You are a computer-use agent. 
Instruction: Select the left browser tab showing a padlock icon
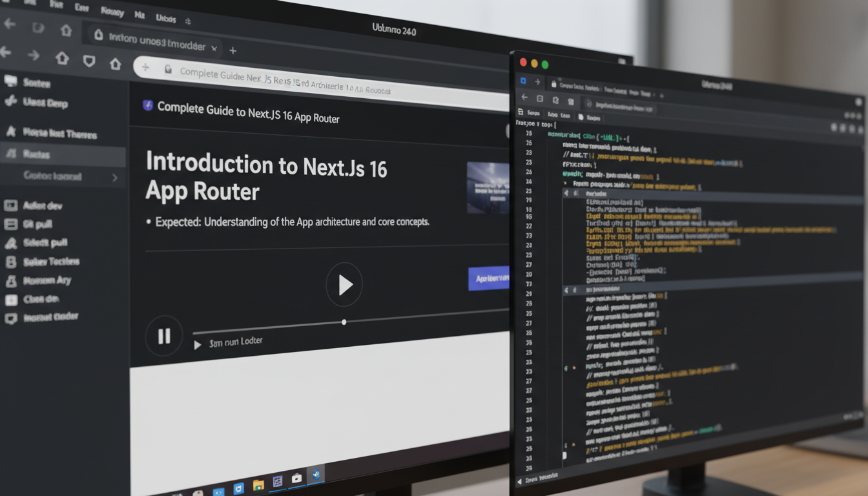click(155, 41)
